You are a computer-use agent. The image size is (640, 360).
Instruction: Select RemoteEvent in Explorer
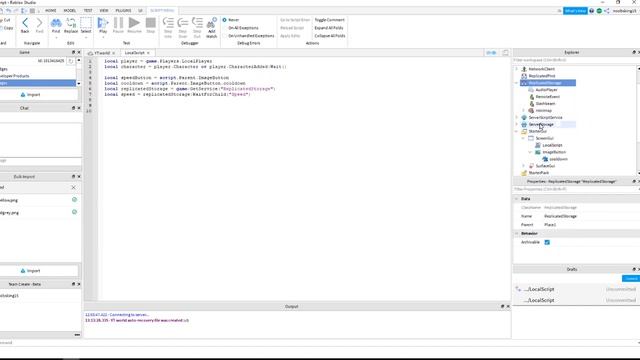(547, 97)
